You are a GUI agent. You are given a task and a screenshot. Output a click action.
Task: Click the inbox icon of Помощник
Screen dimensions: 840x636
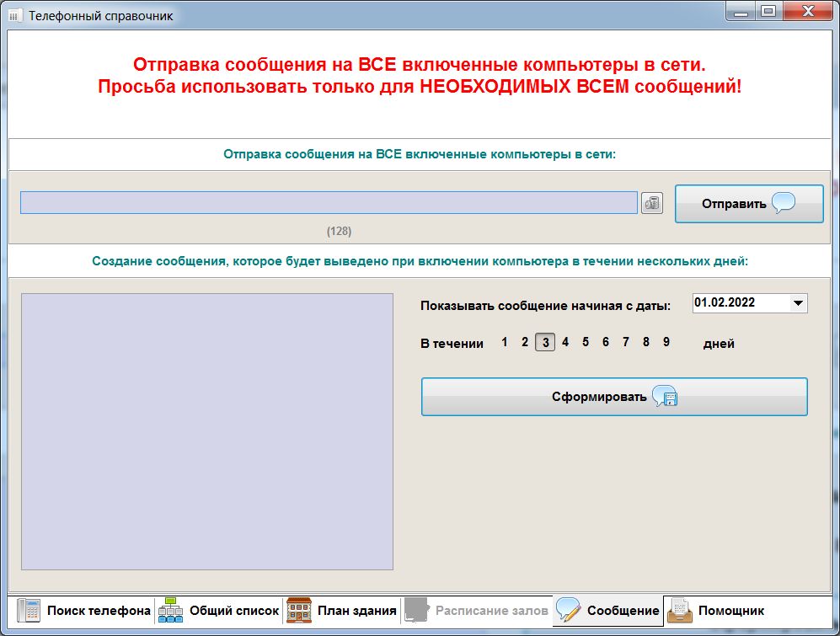coord(680,610)
